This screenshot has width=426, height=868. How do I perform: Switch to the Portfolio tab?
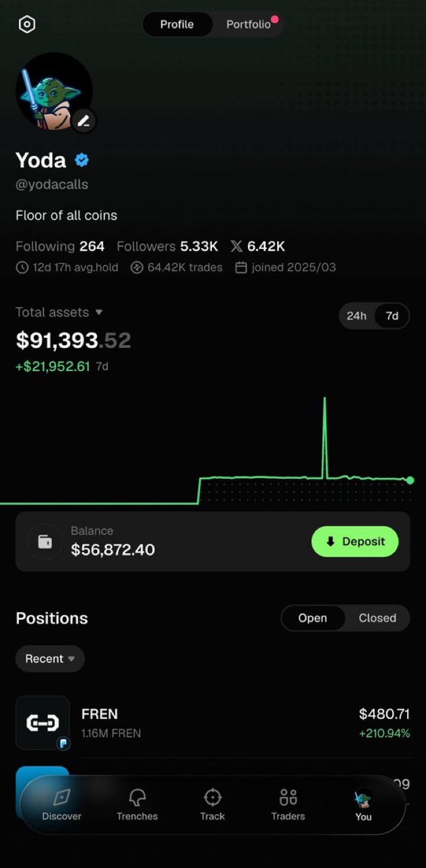[248, 25]
